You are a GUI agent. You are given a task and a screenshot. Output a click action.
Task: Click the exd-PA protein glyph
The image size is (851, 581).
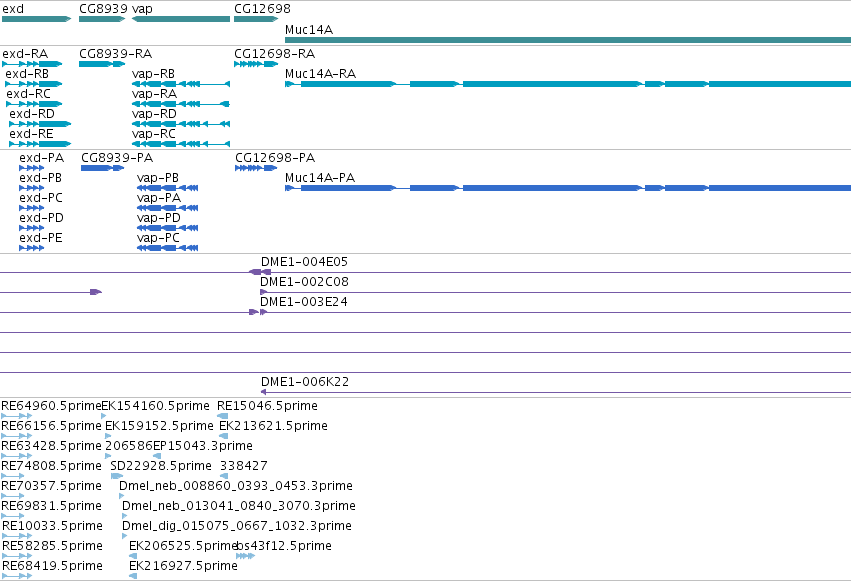[31, 168]
